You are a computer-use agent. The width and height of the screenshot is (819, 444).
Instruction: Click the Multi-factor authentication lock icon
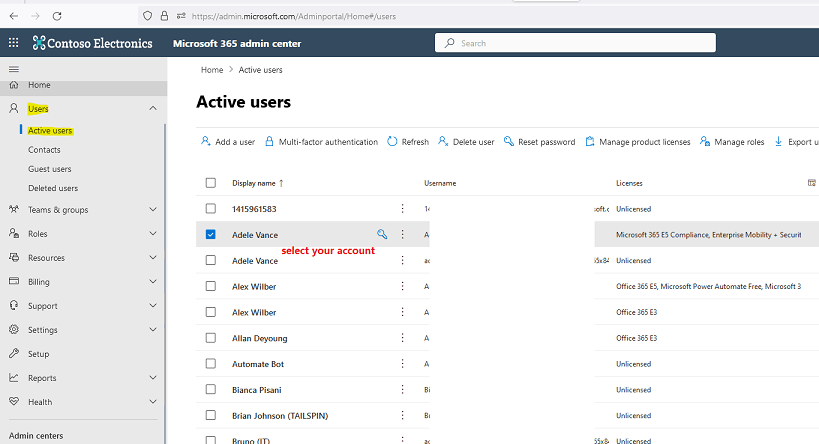[x=269, y=141]
